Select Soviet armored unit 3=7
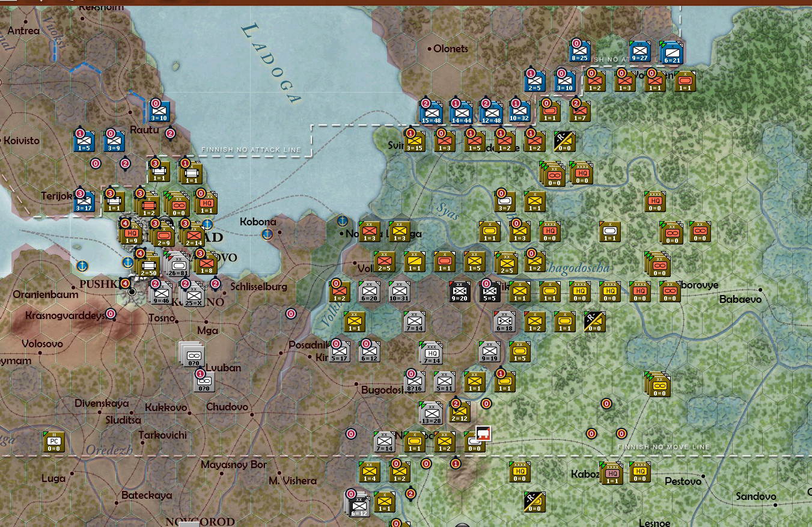812x527 pixels. pyautogui.click(x=505, y=201)
